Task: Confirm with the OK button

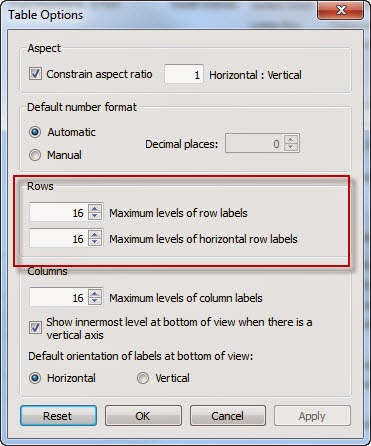Action: pyautogui.click(x=143, y=416)
